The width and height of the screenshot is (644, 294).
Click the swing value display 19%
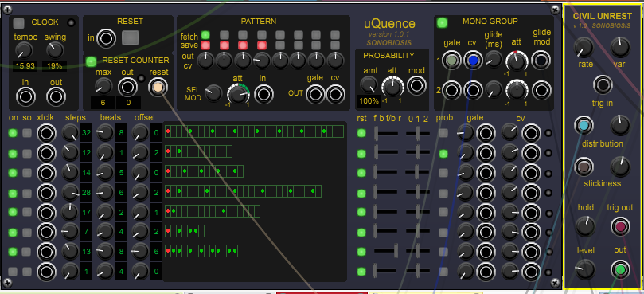click(x=54, y=66)
